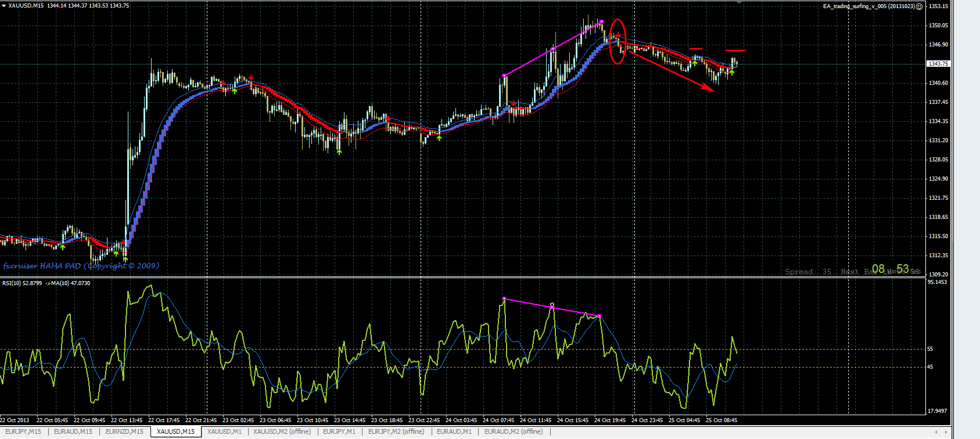Click the 1328.05 price scale value
The width and height of the screenshot is (980, 439).
click(939, 160)
